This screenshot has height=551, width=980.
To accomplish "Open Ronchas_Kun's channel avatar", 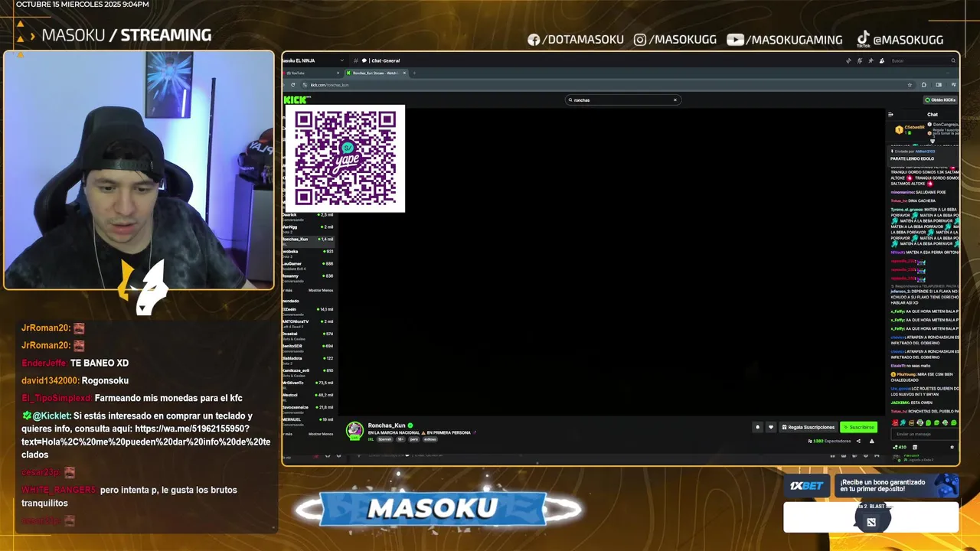I will [x=354, y=430].
